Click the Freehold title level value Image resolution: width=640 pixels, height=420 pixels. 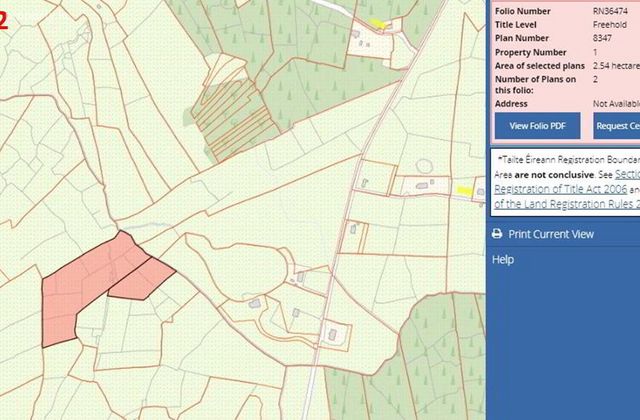pyautogui.click(x=609, y=24)
